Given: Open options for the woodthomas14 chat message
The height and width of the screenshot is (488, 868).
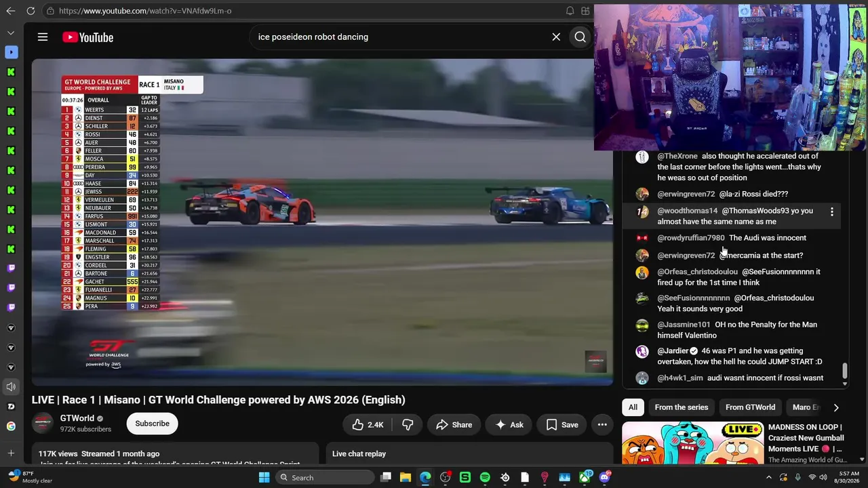Looking at the screenshot, I should tap(832, 212).
